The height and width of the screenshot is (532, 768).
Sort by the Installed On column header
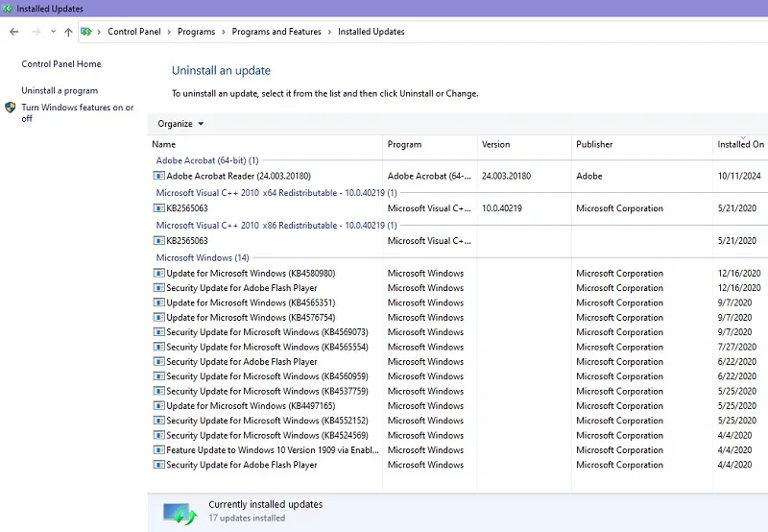point(740,144)
